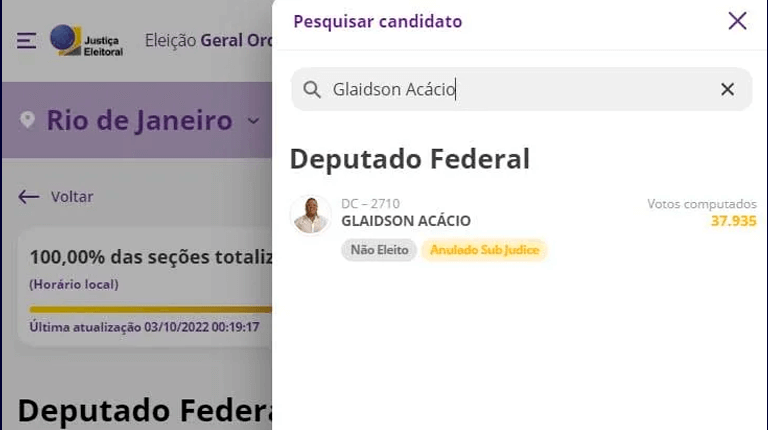The image size is (768, 430).
Task: Clear the search text with the X
Action: point(727,89)
